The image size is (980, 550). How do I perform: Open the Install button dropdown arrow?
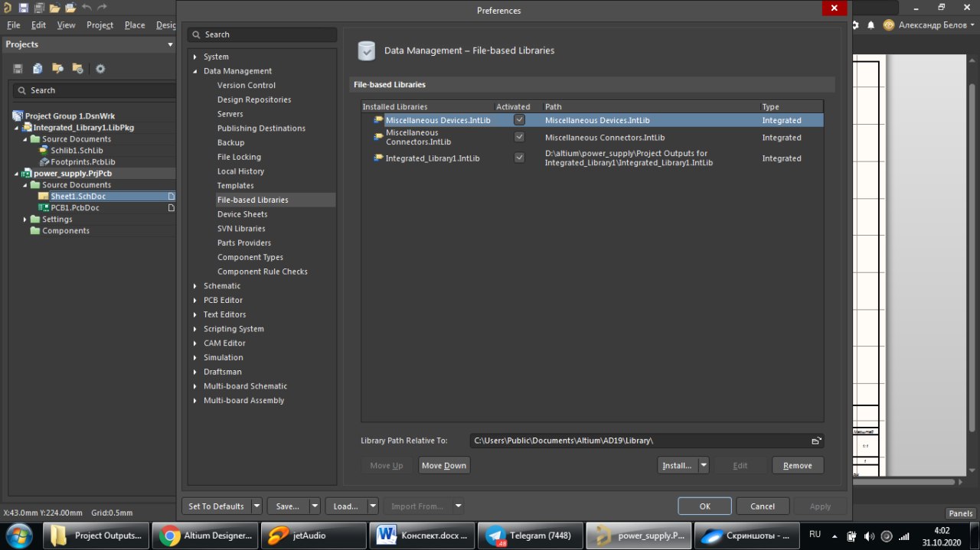tap(704, 465)
